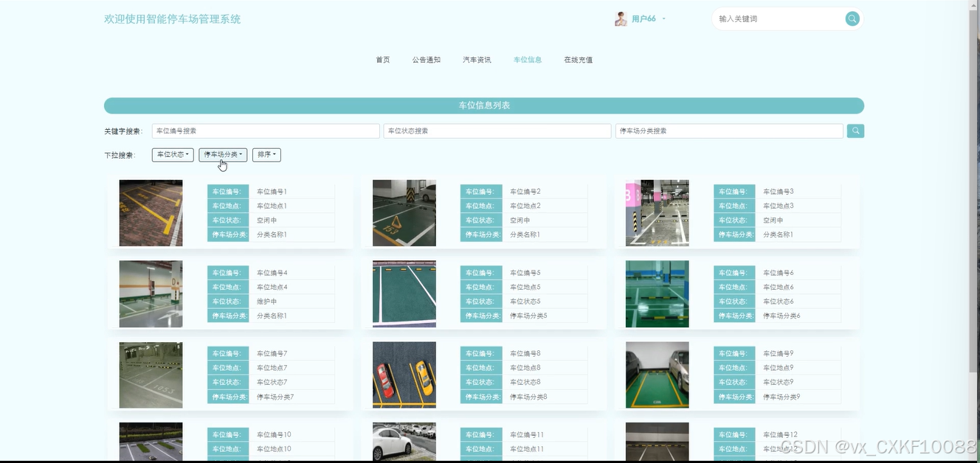The width and height of the screenshot is (980, 463).
Task: Click the text 车位状态9
Action: [x=779, y=382]
